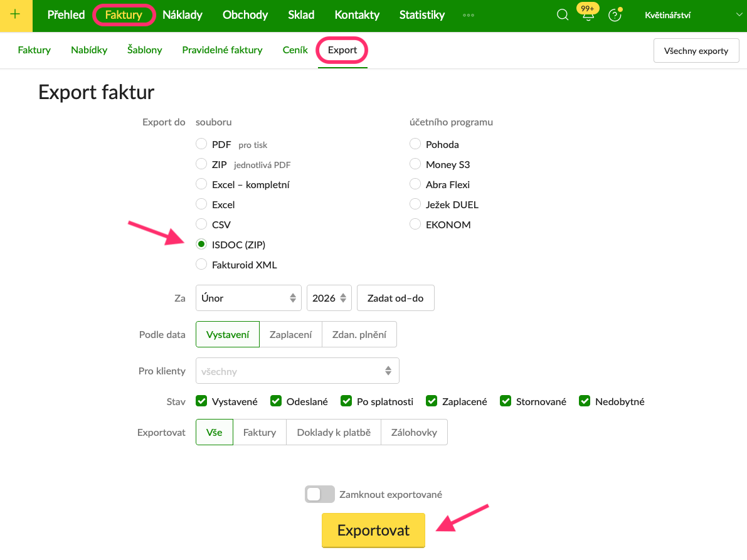
Task: Click the Všechny exporty button
Action: click(696, 51)
